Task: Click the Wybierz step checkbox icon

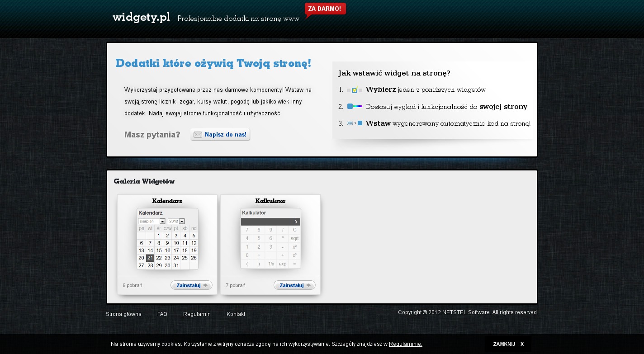Action: click(355, 90)
